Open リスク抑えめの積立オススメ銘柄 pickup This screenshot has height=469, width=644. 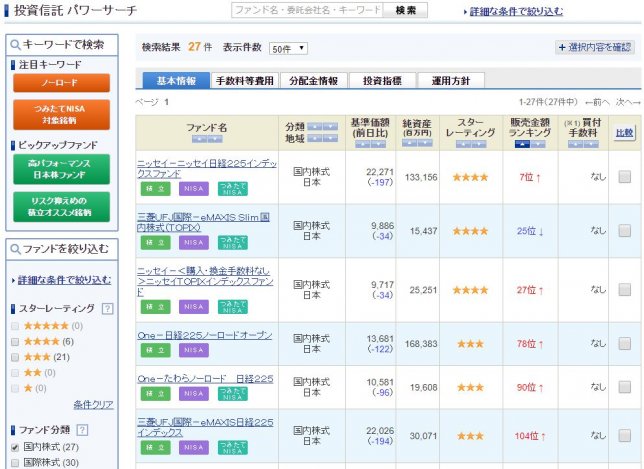pos(62,207)
